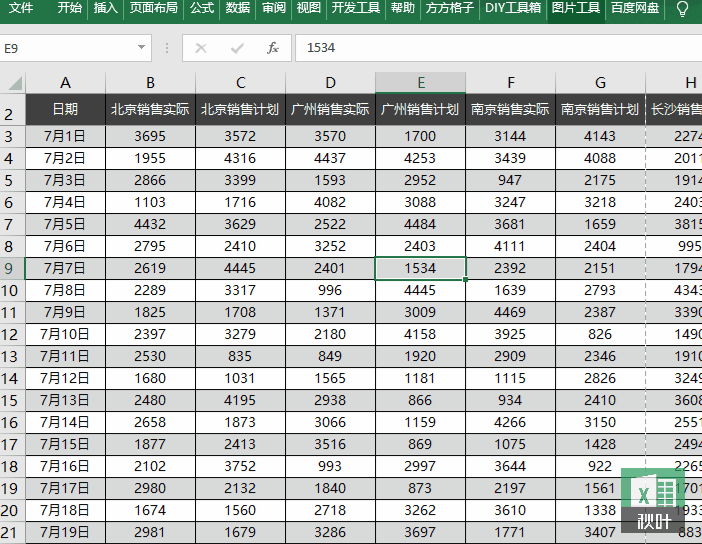
Task: Select column D header
Action: tap(330, 83)
